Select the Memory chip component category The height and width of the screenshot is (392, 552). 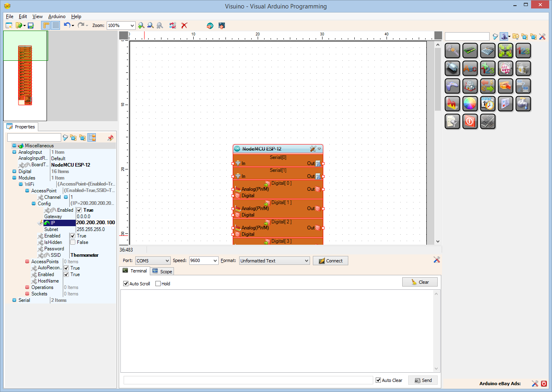point(470,51)
